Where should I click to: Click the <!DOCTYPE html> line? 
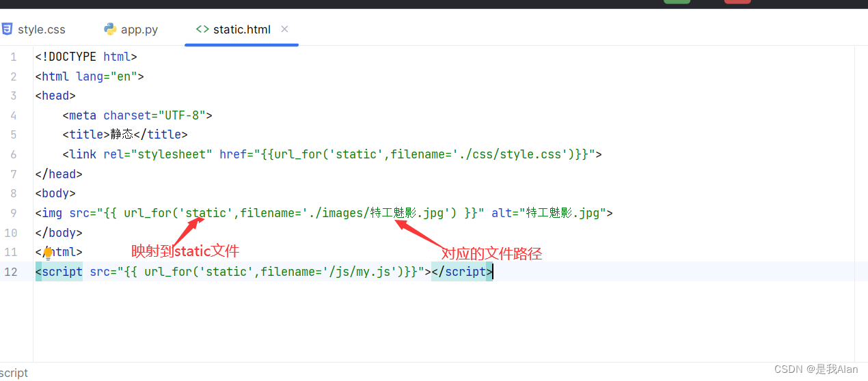pos(86,57)
